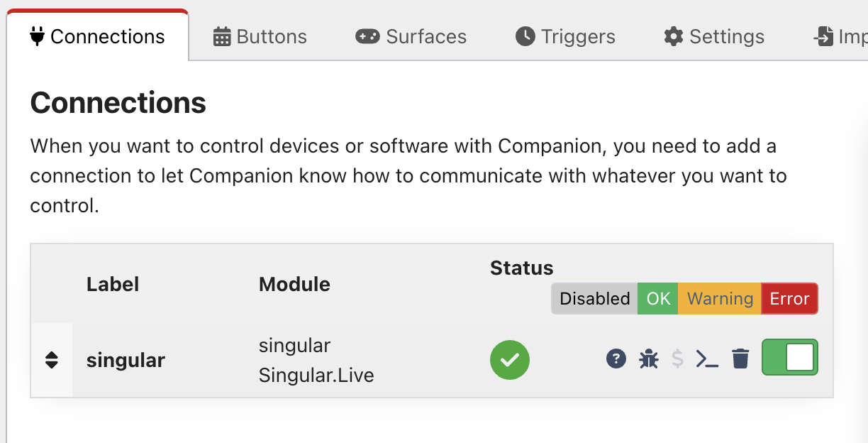Select the singular connection label

(x=126, y=360)
